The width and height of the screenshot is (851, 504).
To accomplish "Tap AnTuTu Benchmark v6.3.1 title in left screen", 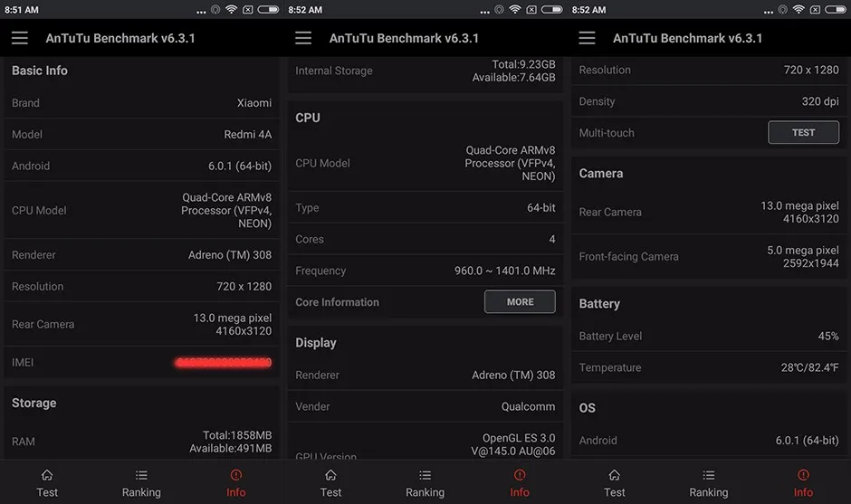I will click(x=120, y=38).
